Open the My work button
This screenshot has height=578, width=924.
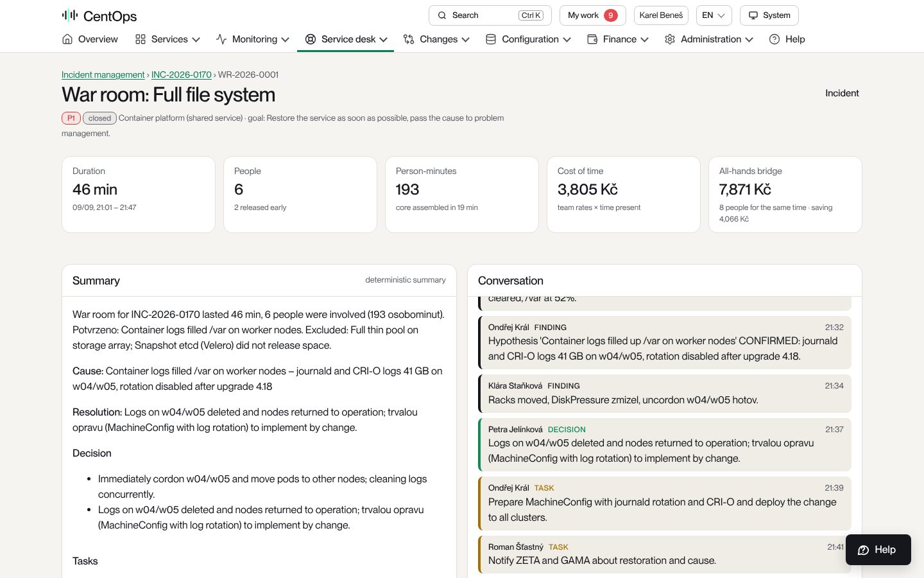(593, 15)
